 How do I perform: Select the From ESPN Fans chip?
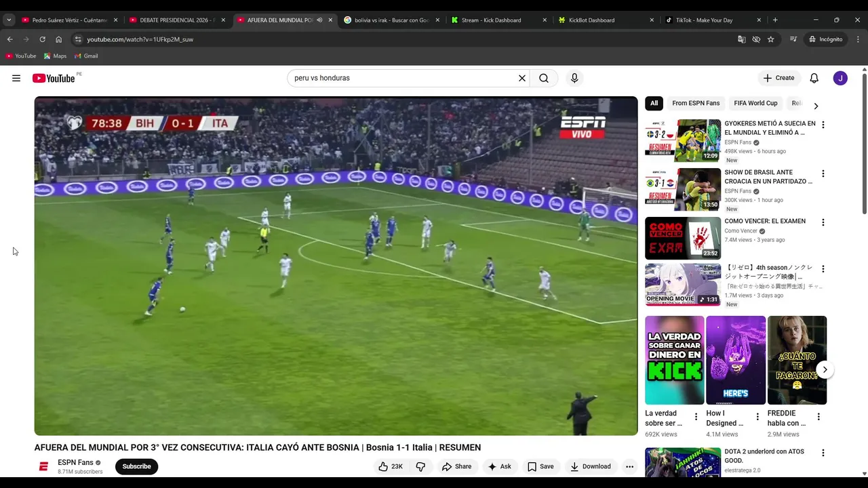(x=696, y=103)
